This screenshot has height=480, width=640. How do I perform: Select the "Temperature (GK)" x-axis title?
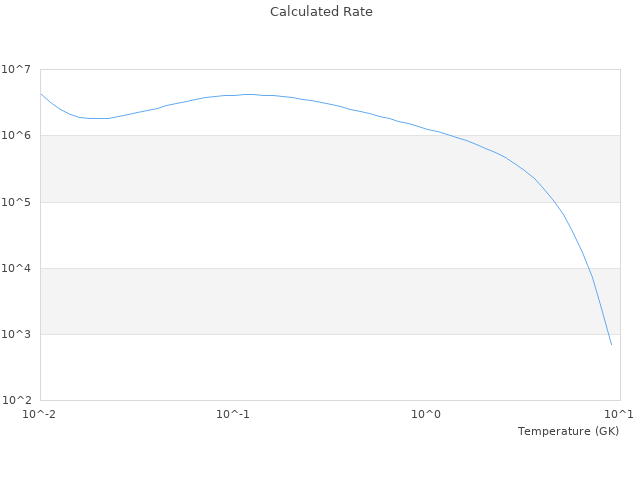pos(568,431)
